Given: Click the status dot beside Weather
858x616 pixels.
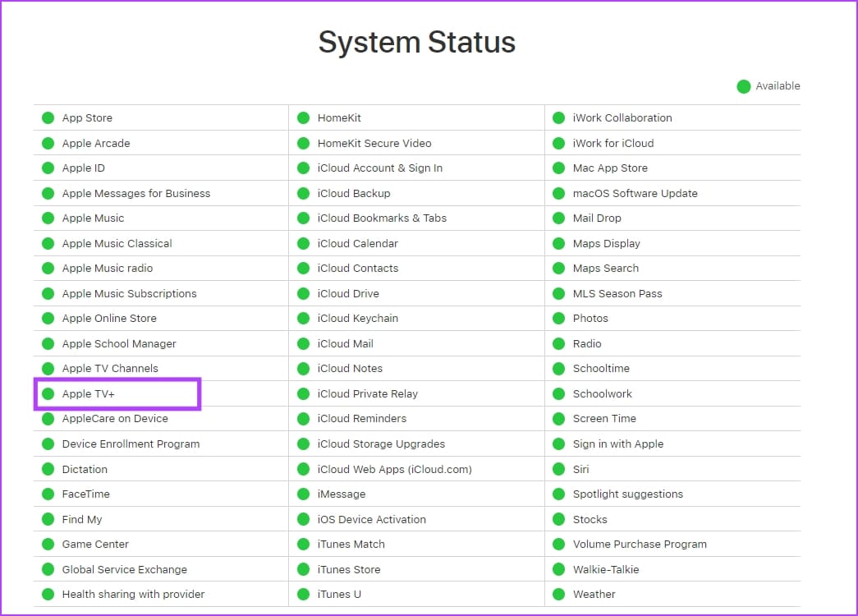Looking at the screenshot, I should 558,594.
